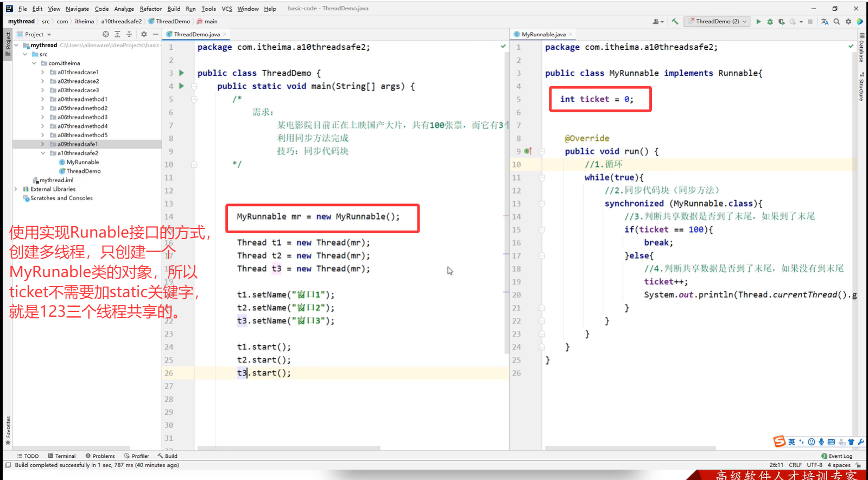Open Search Everywhere magnifier icon
The width and height of the screenshot is (868, 480).
(837, 22)
